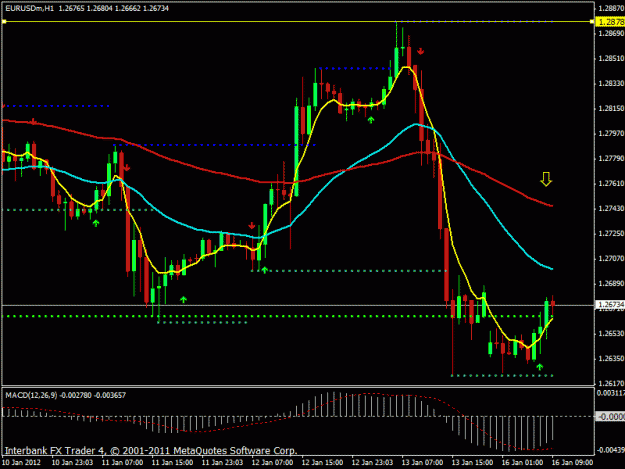This screenshot has height=469, width=625.
Task: Select the green up arrow below the 12 Jan 23:03 candles
Action: pyautogui.click(x=371, y=120)
